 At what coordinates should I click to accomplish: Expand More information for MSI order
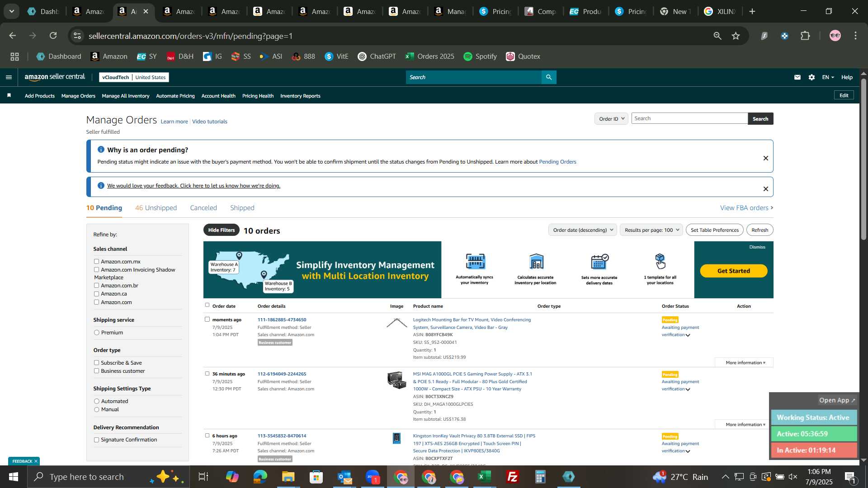click(x=744, y=424)
